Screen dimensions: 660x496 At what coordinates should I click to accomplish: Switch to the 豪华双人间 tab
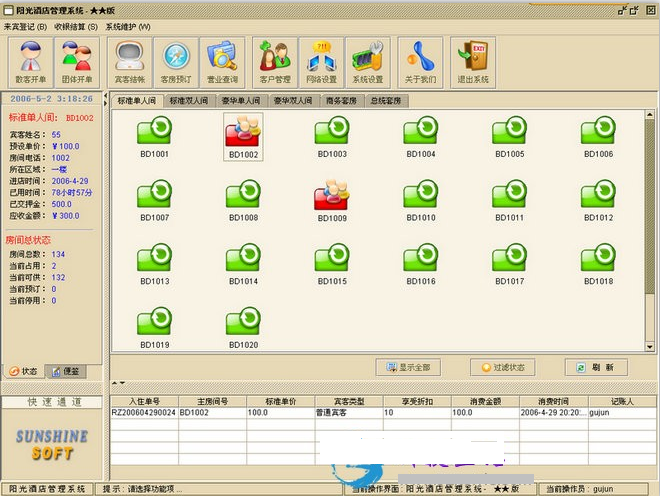[293, 101]
